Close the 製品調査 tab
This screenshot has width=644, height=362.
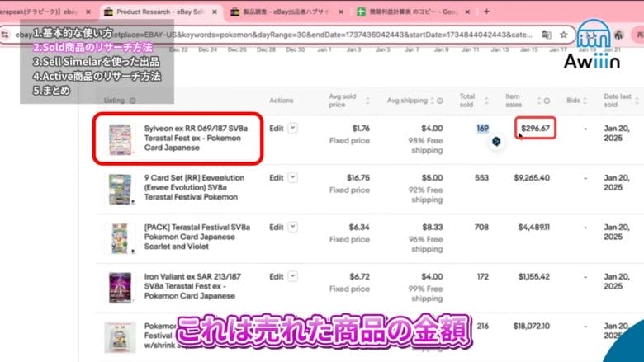[x=340, y=12]
